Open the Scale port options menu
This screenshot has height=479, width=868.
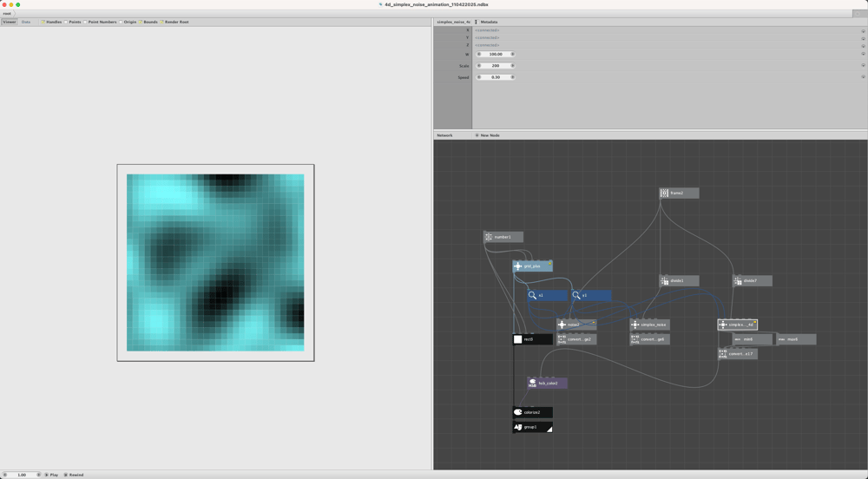[x=863, y=66]
